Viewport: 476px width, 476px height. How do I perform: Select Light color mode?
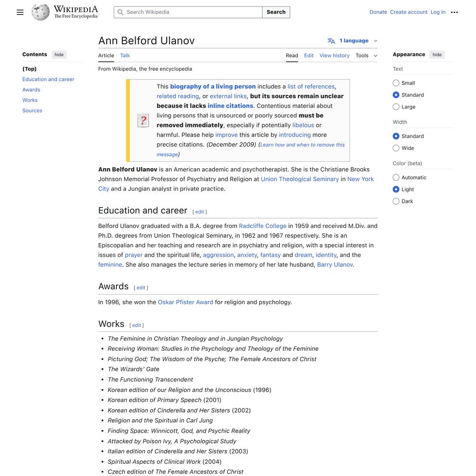point(396,189)
